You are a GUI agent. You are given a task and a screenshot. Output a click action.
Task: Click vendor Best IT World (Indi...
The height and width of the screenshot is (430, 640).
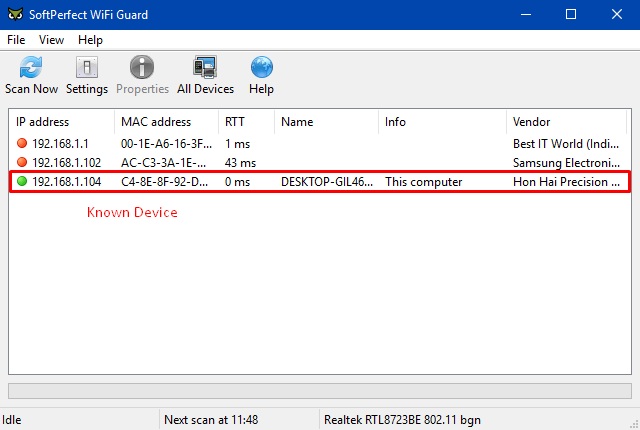(x=566, y=144)
